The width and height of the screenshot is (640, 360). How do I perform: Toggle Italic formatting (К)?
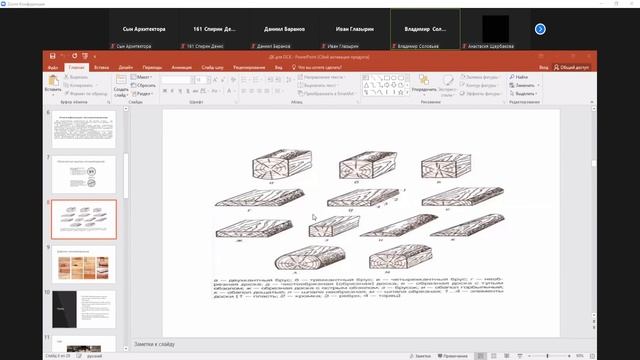click(172, 91)
